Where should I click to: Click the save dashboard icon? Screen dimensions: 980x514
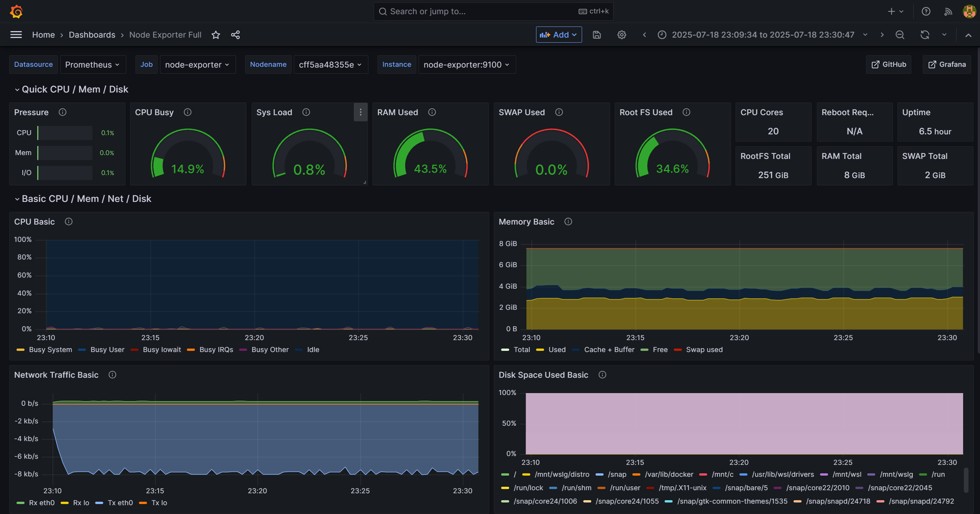597,35
